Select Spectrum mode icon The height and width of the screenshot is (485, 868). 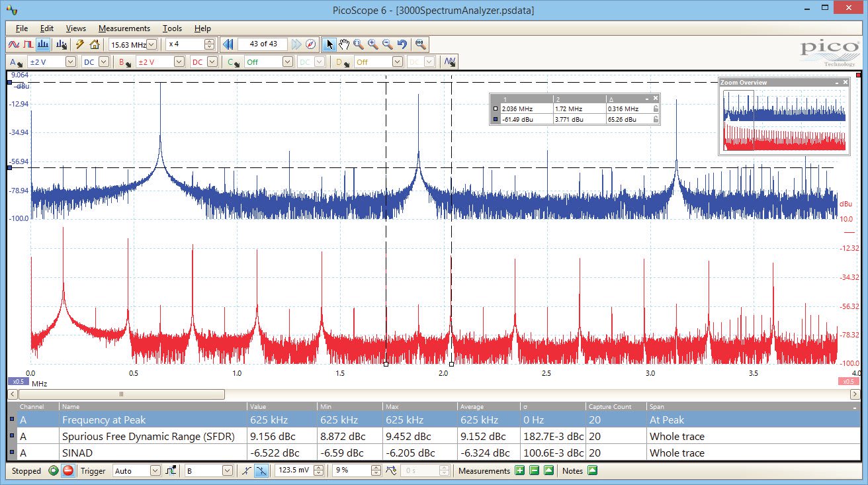(43, 44)
